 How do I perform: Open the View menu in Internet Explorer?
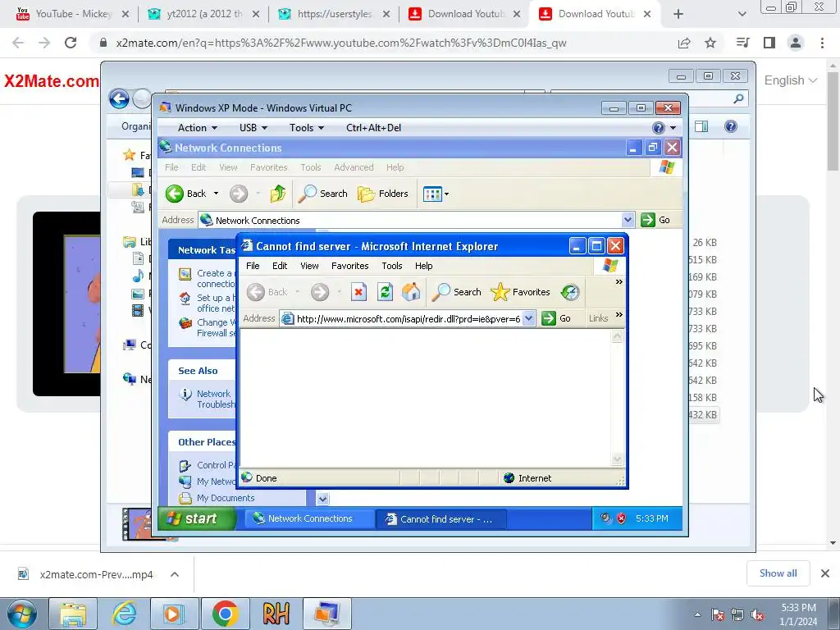coord(309,266)
